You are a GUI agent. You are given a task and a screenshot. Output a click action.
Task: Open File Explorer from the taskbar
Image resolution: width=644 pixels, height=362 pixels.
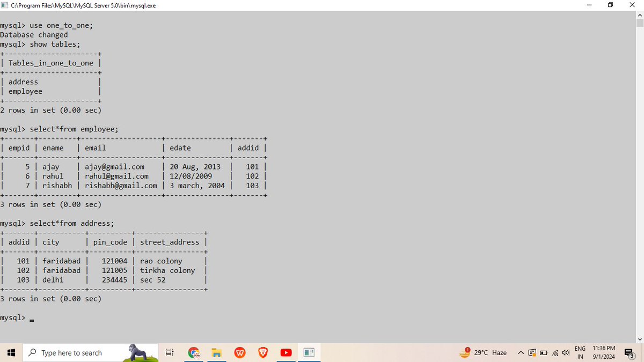click(216, 352)
